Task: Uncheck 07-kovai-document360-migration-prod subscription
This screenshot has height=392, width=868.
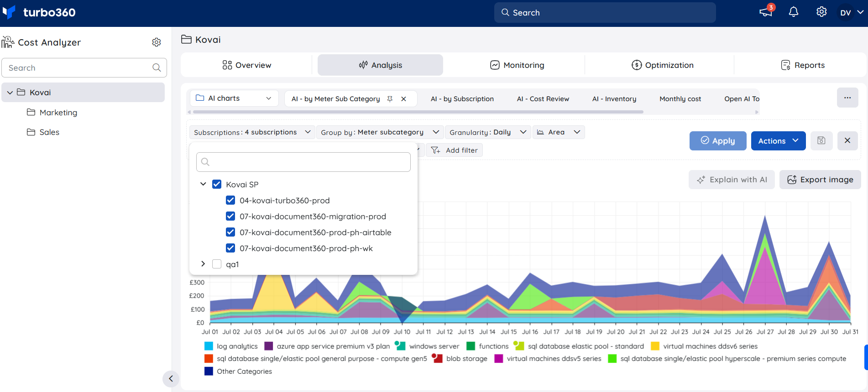Action: click(x=230, y=217)
